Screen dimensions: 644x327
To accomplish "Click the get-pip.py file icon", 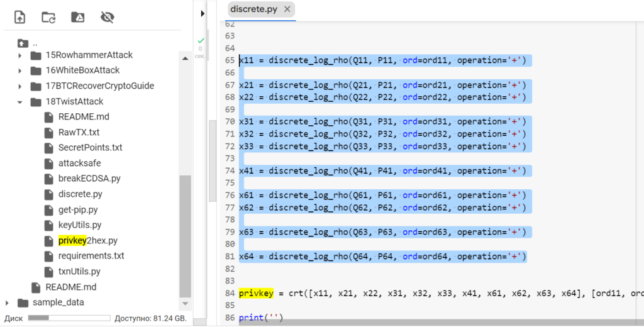I will [x=48, y=210].
